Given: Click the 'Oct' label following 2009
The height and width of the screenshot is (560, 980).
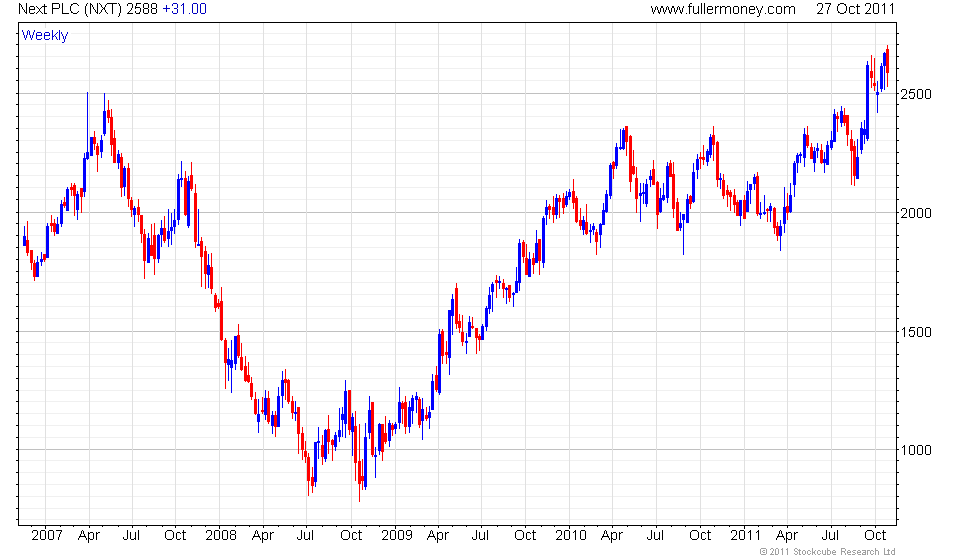Looking at the screenshot, I should pos(525,536).
